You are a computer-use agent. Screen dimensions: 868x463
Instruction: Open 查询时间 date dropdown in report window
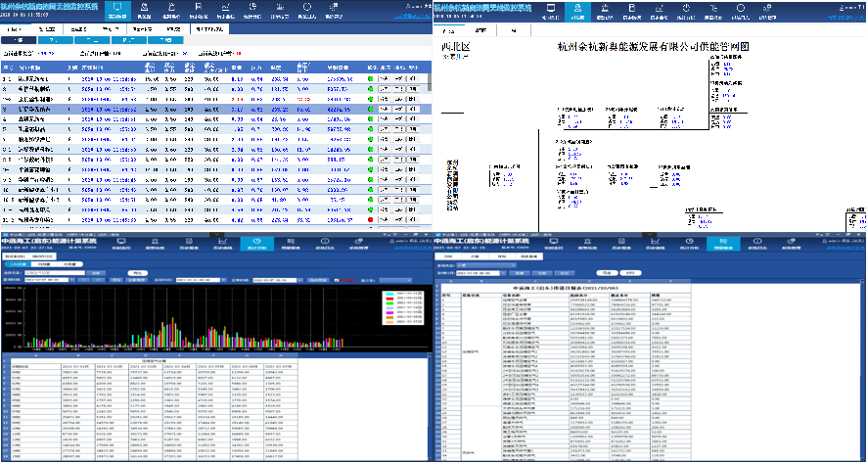click(503, 273)
